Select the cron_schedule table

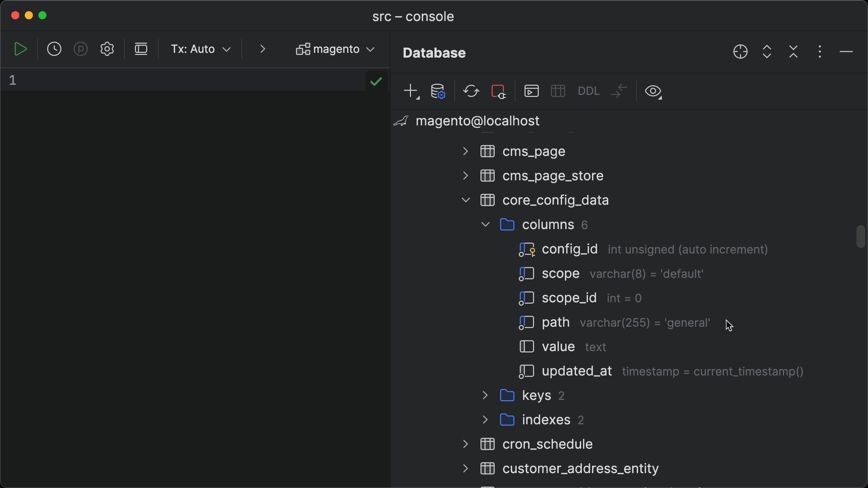tap(547, 444)
